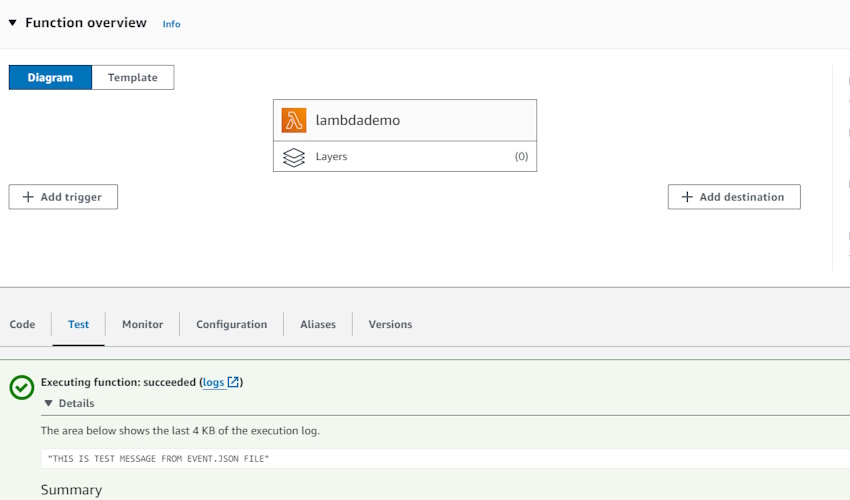Screen dimensions: 850x500
Task: Switch to the Template view
Action: coord(133,78)
